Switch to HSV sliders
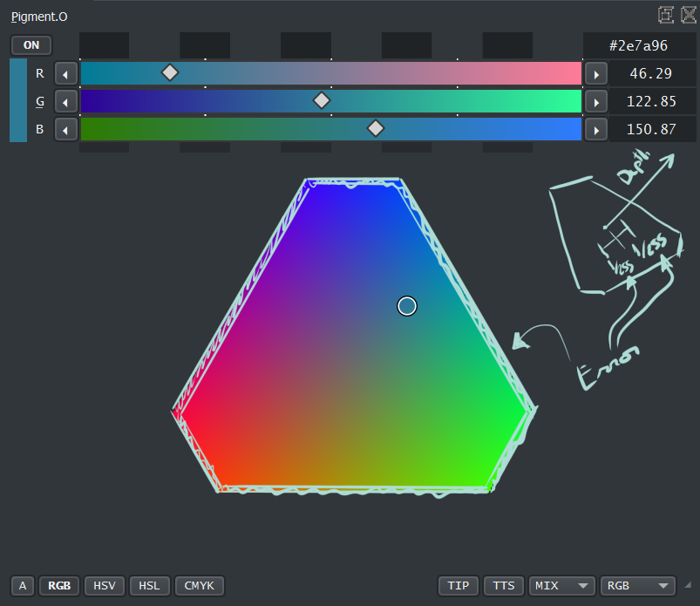This screenshot has height=606, width=700. click(105, 586)
